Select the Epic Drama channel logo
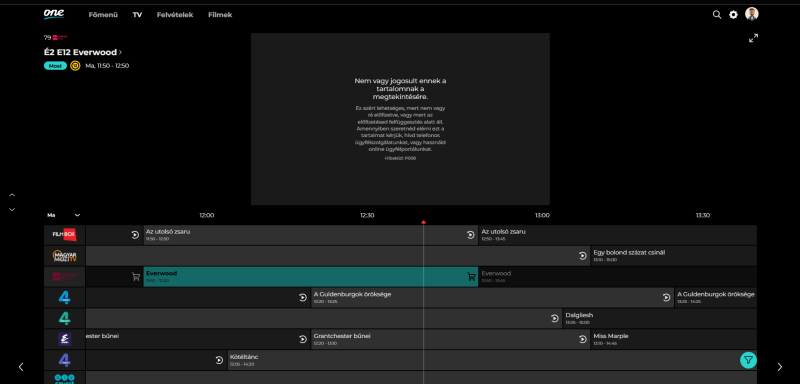800x384 pixels. 64,340
